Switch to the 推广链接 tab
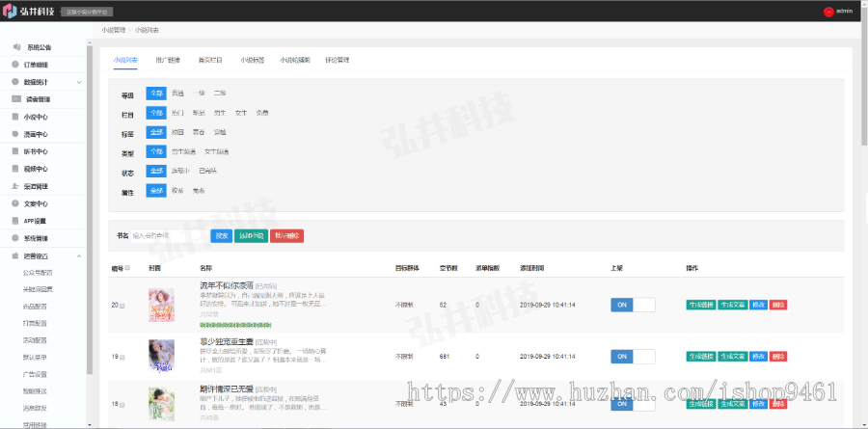This screenshot has height=429, width=868. point(168,60)
